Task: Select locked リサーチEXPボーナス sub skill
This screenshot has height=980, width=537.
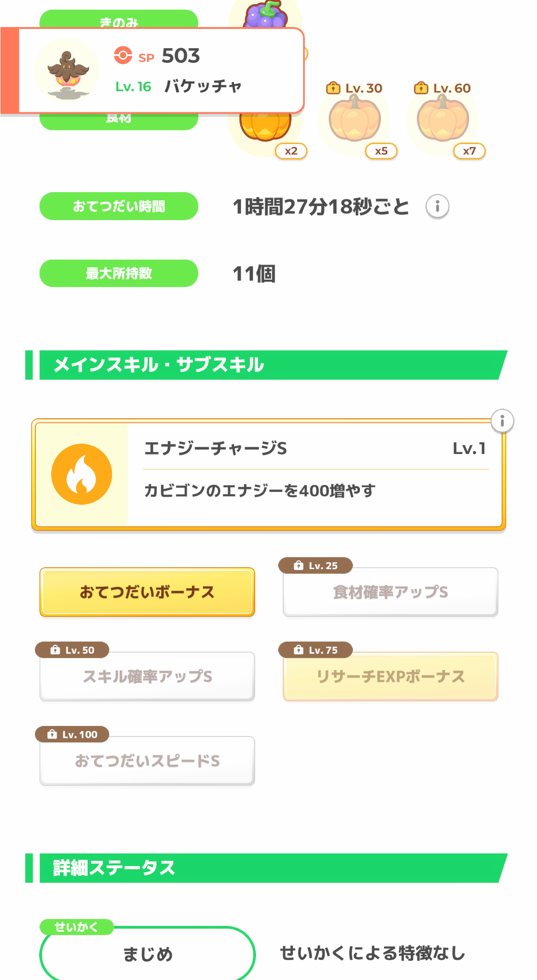Action: [390, 676]
